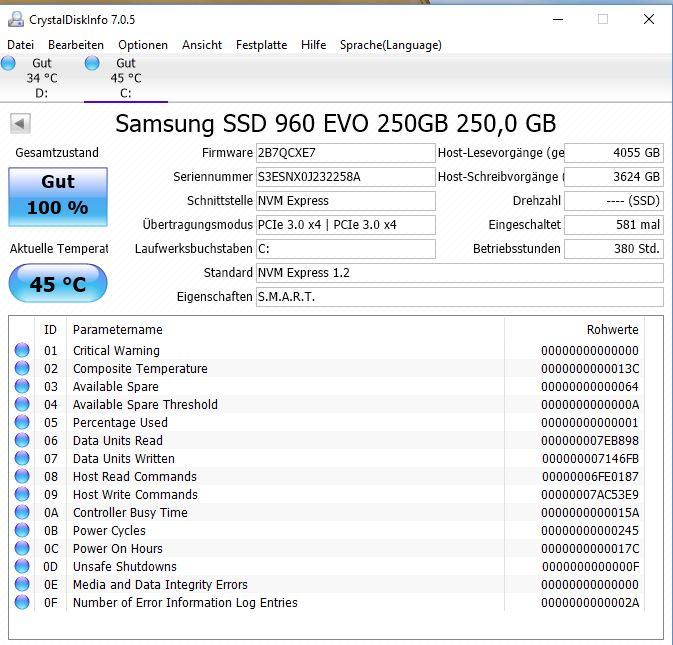Click status orb for Percentage Used row

[x=22, y=422]
